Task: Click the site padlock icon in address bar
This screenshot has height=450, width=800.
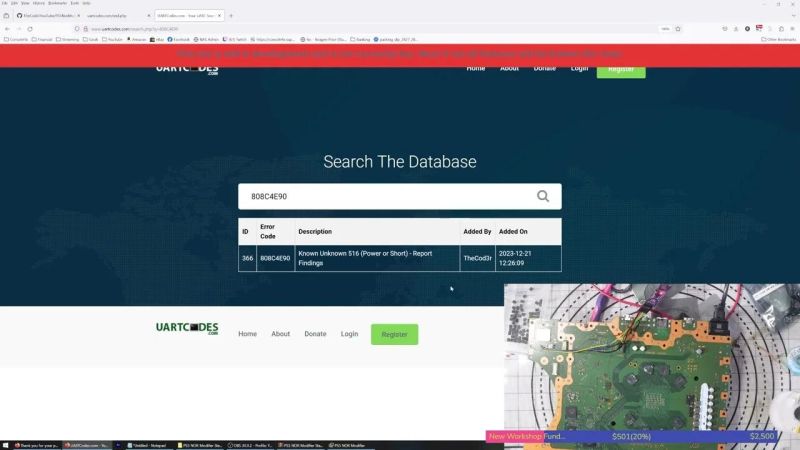Action: point(86,29)
